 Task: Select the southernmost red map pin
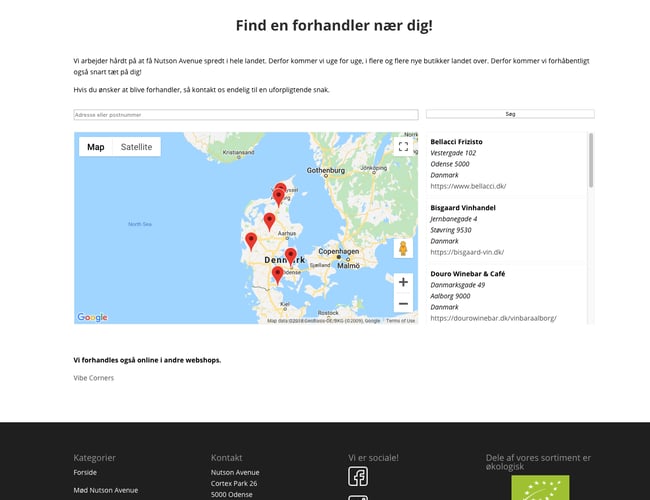click(x=277, y=276)
